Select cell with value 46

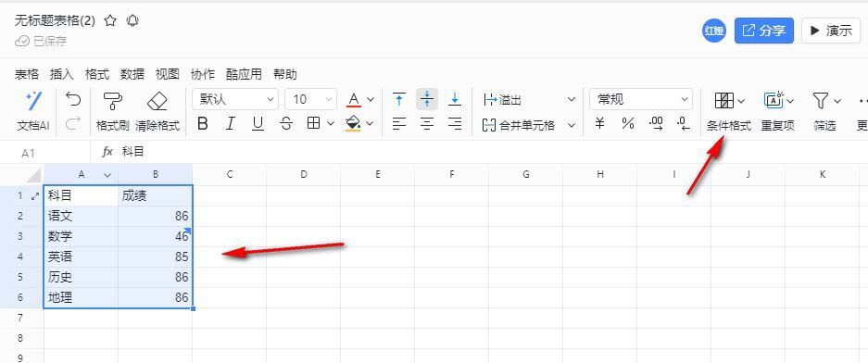pos(156,236)
